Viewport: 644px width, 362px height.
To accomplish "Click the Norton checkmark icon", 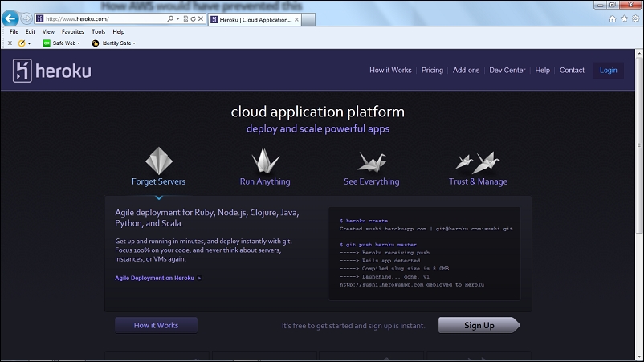I will coord(22,43).
